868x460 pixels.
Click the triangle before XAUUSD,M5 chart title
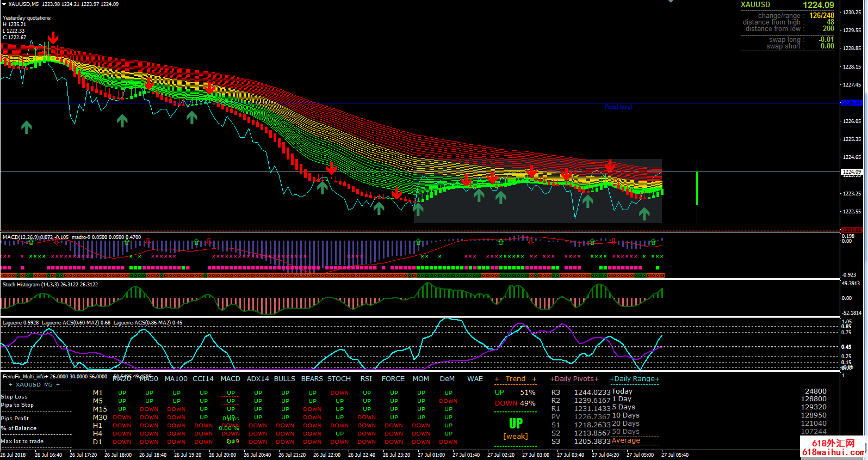coord(4,4)
